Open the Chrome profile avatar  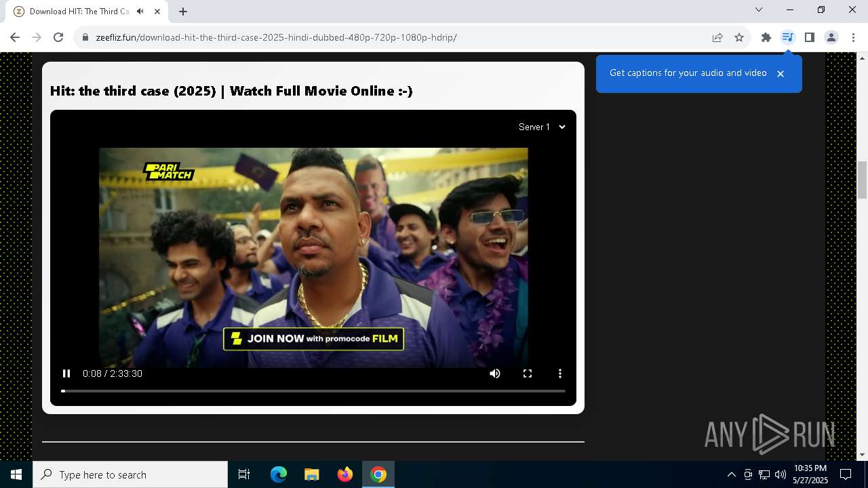(831, 37)
